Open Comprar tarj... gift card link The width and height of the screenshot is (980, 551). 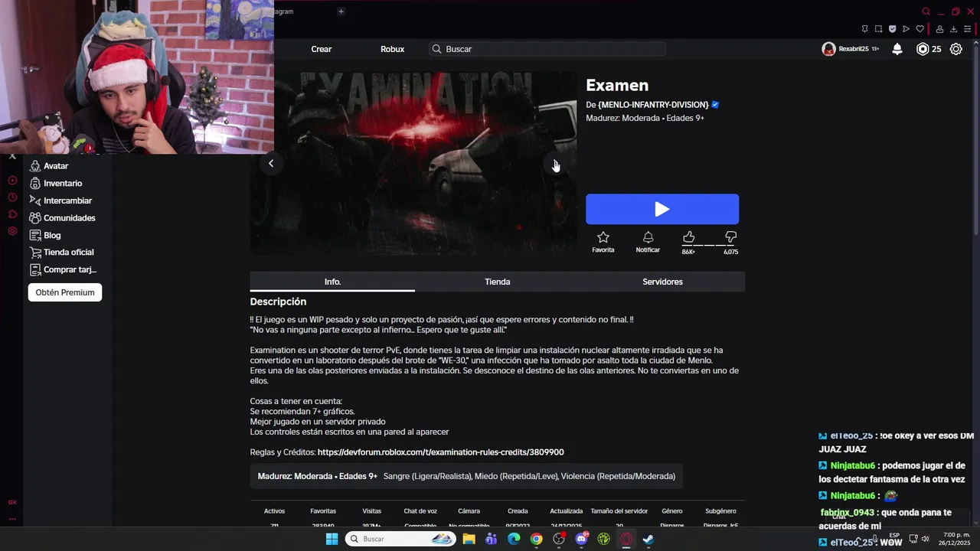click(x=64, y=270)
